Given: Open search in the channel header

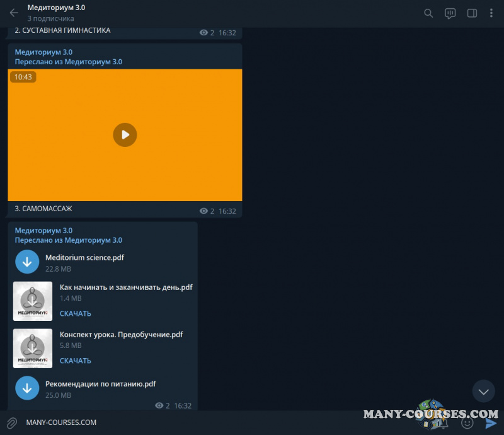Looking at the screenshot, I should coord(428,13).
